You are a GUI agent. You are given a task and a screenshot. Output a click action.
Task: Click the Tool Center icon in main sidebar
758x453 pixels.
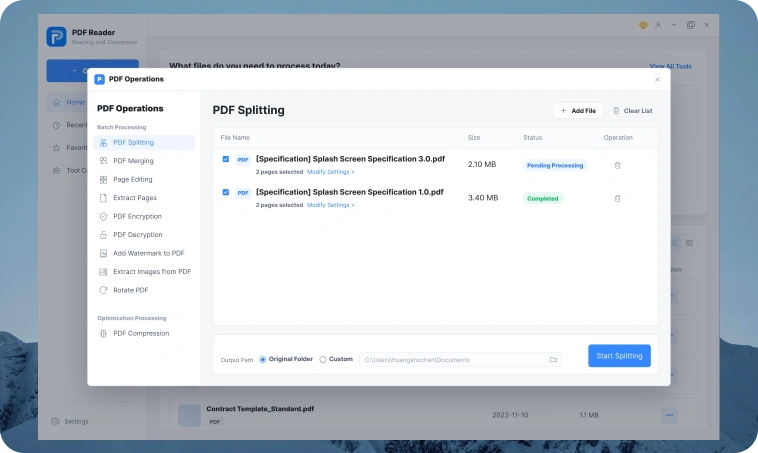[57, 171]
